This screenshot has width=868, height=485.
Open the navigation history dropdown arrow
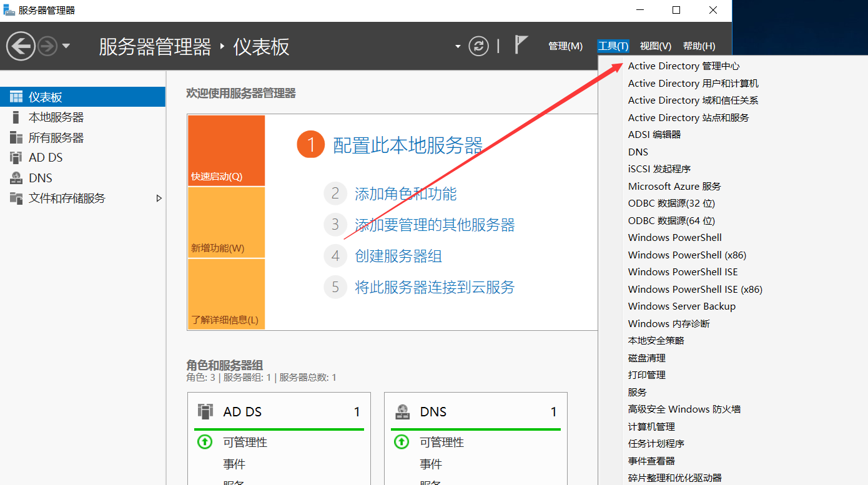66,46
